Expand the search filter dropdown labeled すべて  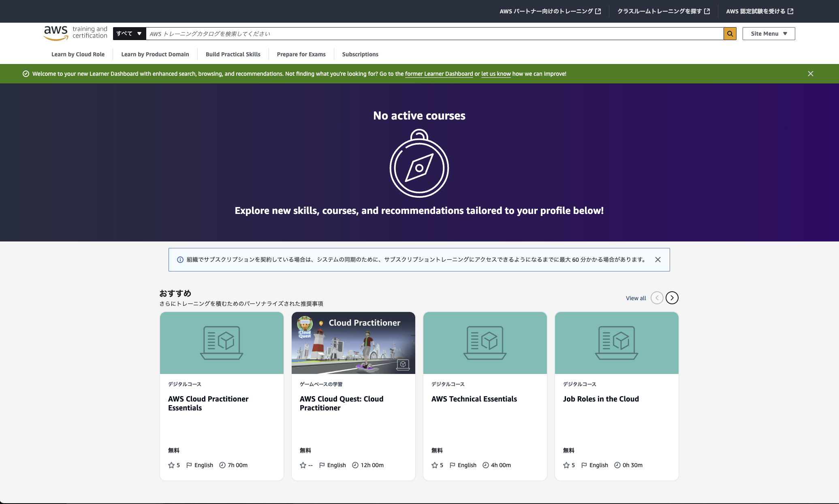[128, 33]
